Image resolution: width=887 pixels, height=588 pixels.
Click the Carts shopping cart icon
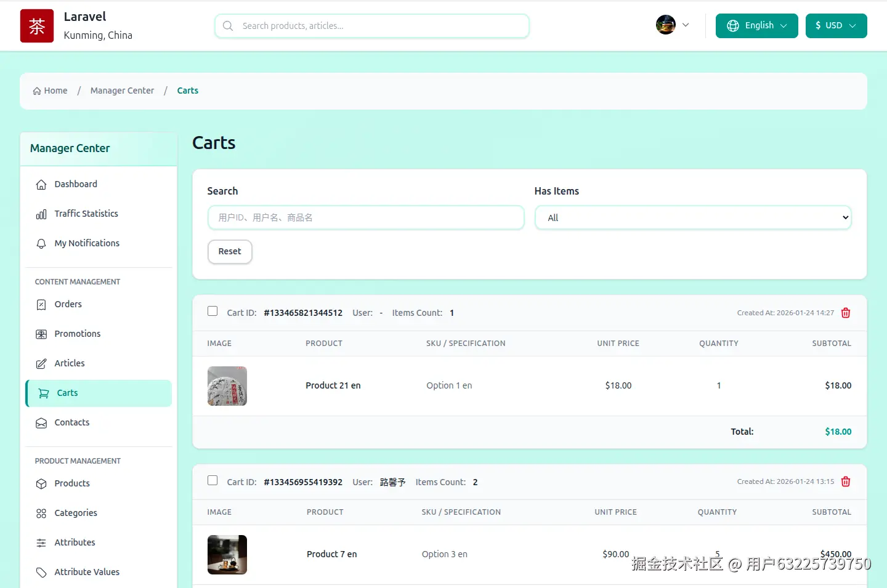(44, 393)
